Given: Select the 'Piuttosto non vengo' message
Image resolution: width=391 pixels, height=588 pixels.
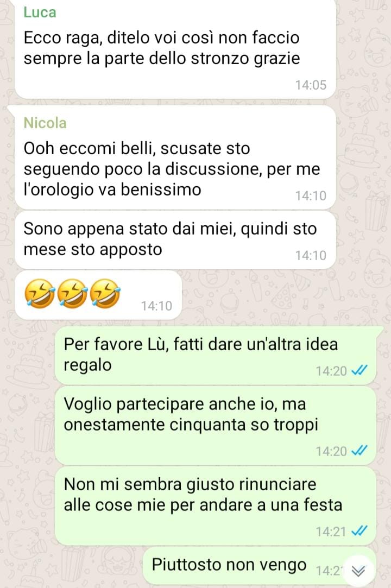Looking at the screenshot, I should [x=260, y=567].
